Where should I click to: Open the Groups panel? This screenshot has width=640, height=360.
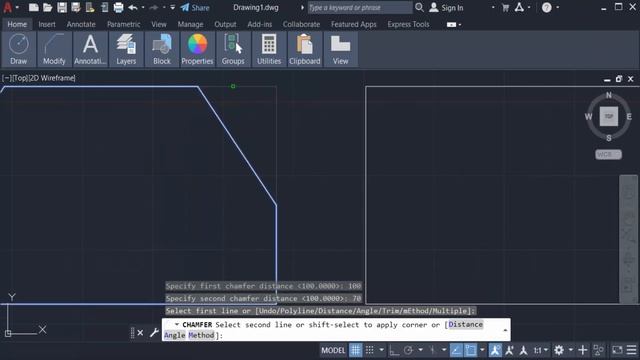(x=233, y=49)
